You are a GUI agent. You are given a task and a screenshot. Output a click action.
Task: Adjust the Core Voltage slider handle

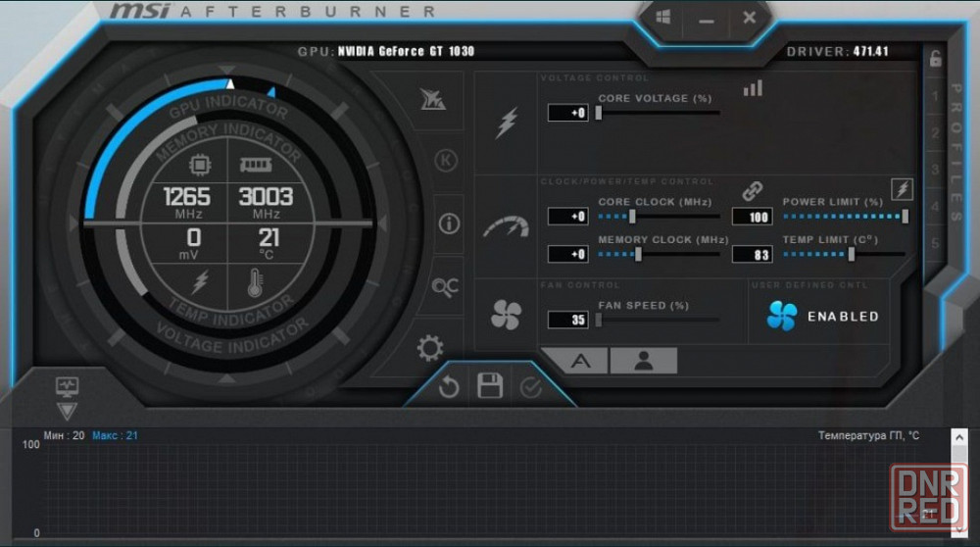point(598,113)
